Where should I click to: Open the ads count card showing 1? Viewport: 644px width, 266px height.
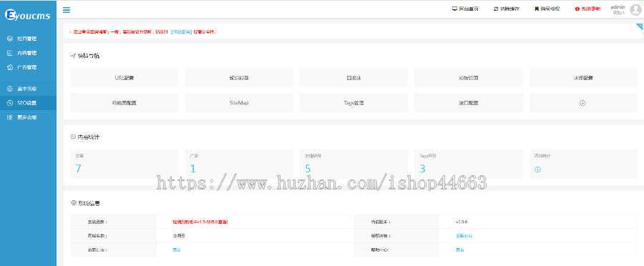click(x=239, y=164)
